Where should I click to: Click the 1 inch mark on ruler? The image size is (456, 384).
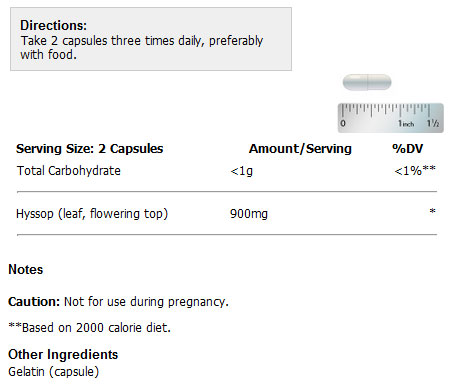click(x=406, y=124)
